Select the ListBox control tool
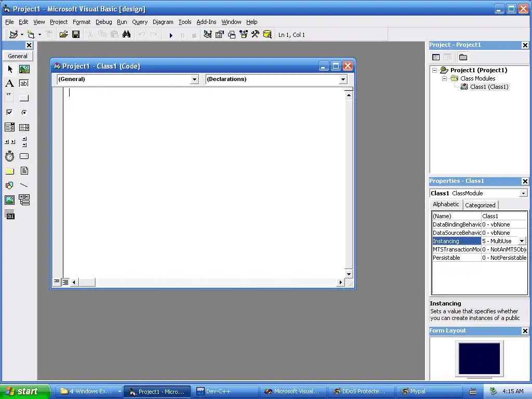Image resolution: width=532 pixels, height=399 pixels. tap(24, 127)
